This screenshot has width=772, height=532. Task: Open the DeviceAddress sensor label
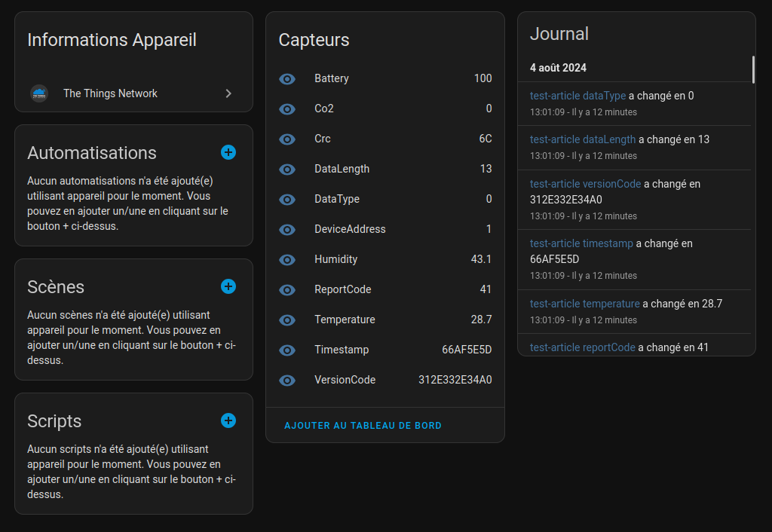coord(350,229)
